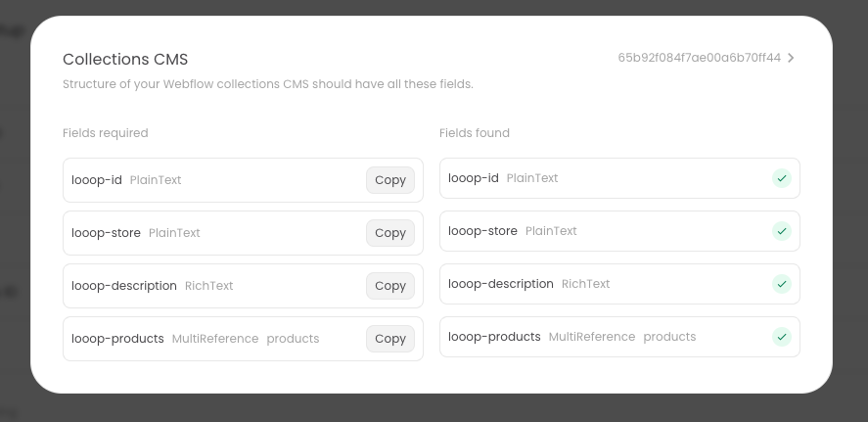Viewport: 868px width, 422px height.
Task: Copy the looop-description field name
Action: tap(389, 286)
